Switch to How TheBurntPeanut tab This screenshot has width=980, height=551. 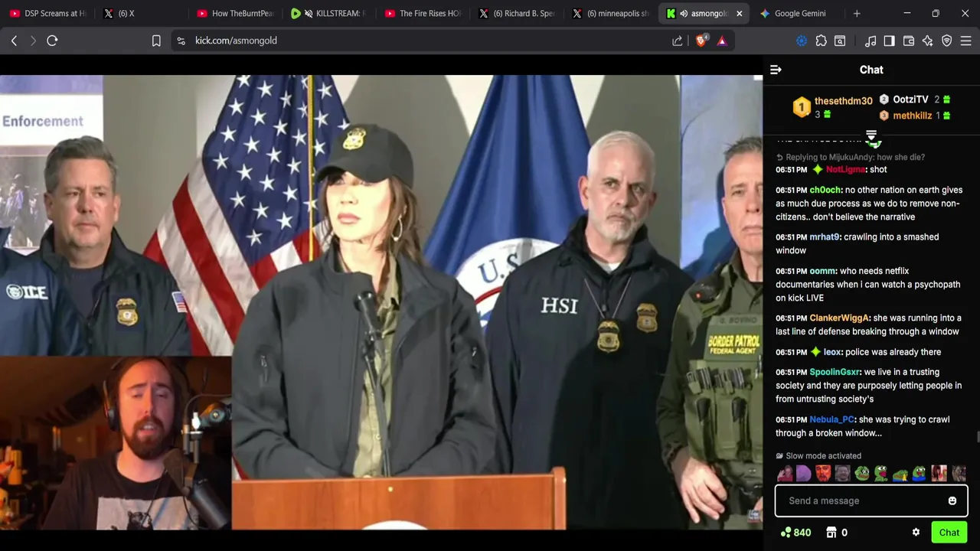(235, 13)
